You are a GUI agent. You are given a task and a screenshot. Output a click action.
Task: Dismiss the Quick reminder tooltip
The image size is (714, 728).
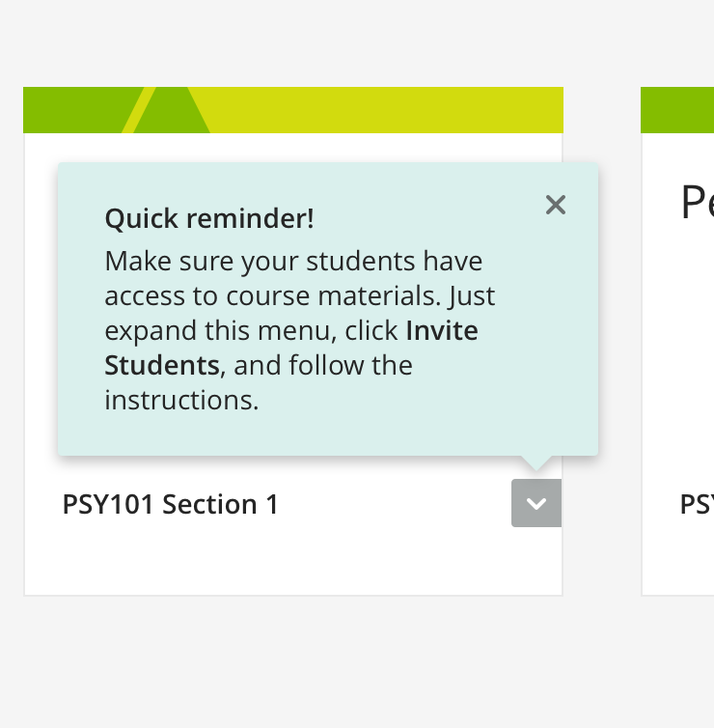[x=555, y=205]
